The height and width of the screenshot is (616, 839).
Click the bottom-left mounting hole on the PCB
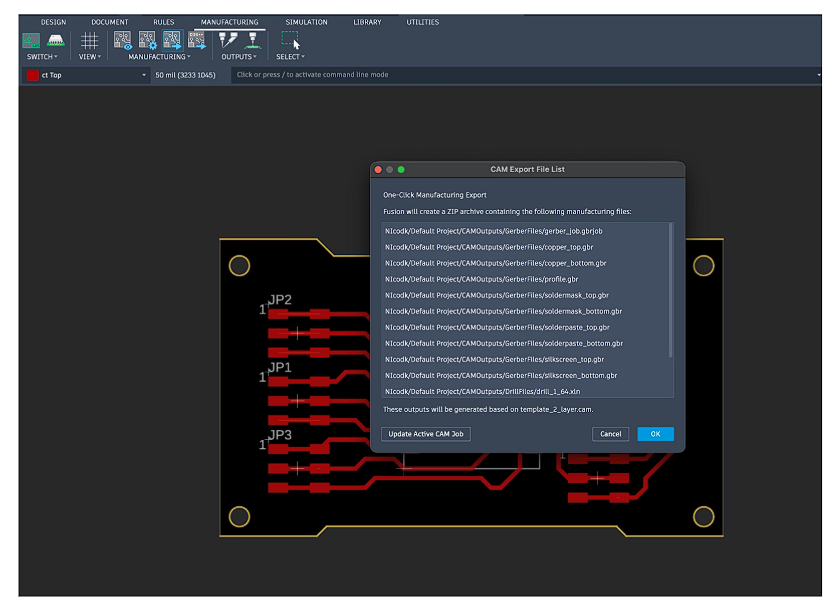tap(239, 516)
